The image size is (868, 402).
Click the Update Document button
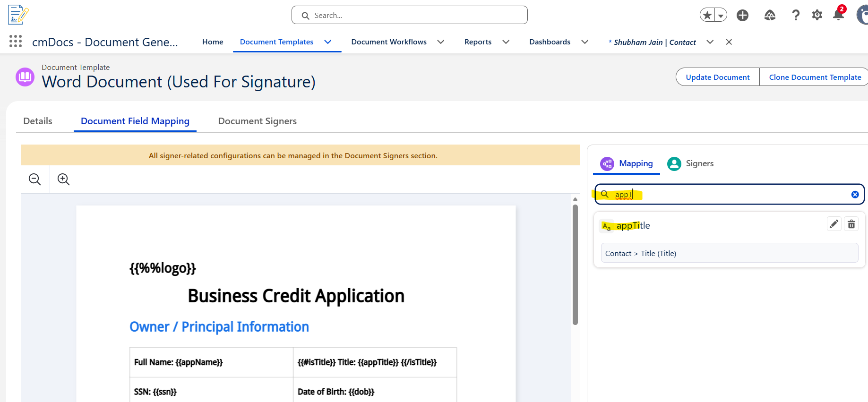(x=717, y=77)
